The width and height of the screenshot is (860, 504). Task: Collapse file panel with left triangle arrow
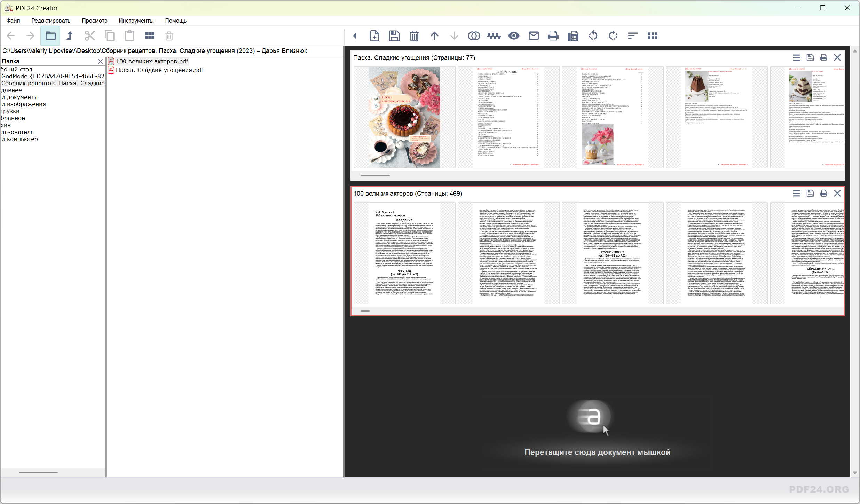pos(355,36)
